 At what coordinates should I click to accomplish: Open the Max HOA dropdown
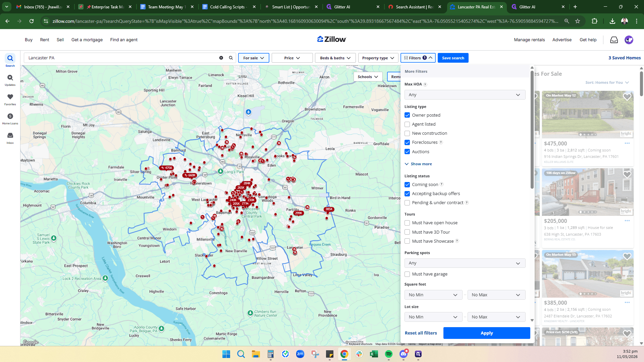465,95
